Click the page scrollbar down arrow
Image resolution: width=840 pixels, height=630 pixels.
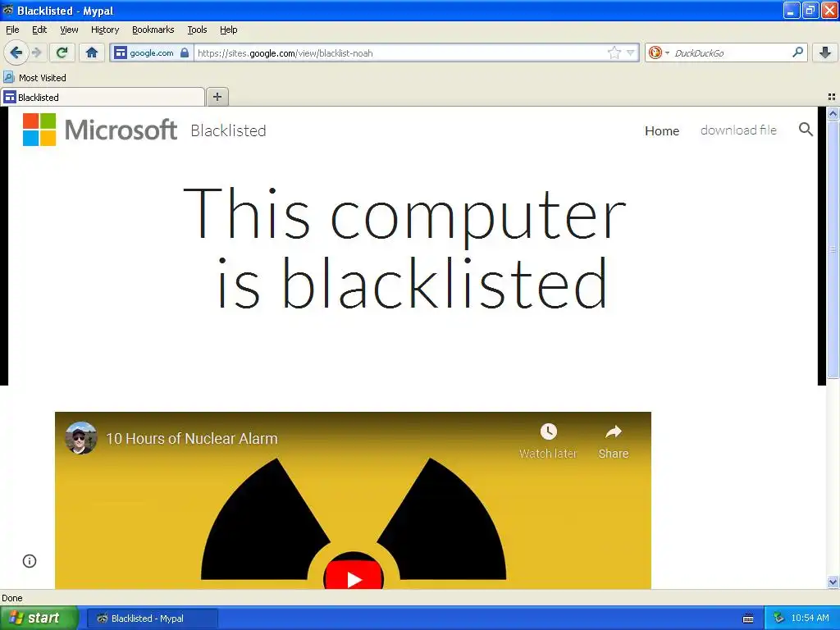833,582
